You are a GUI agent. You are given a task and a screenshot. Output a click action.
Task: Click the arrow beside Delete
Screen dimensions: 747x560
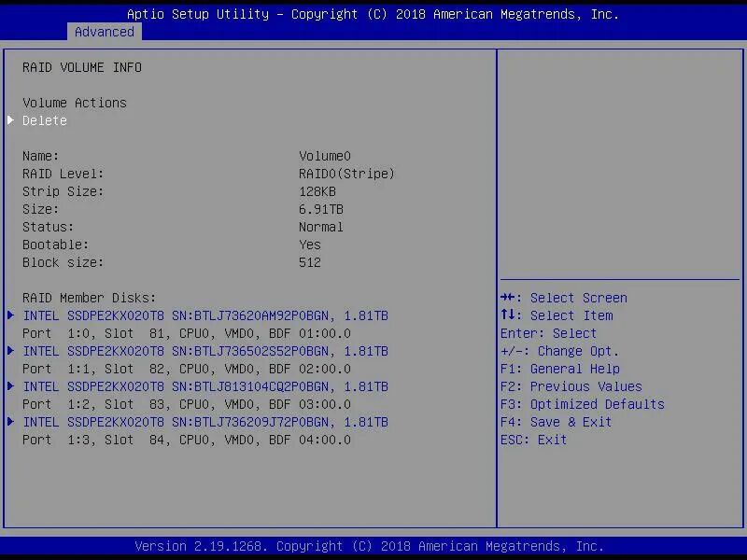[x=10, y=120]
